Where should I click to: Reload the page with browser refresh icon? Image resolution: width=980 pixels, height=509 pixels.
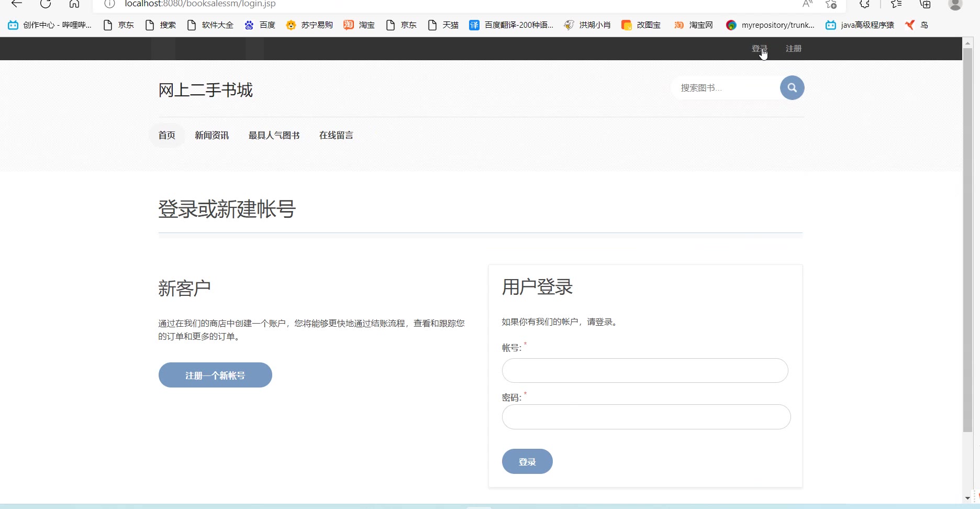(x=46, y=4)
